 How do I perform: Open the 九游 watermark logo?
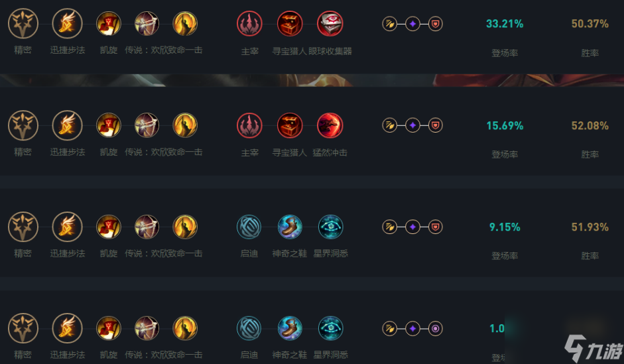point(593,348)
